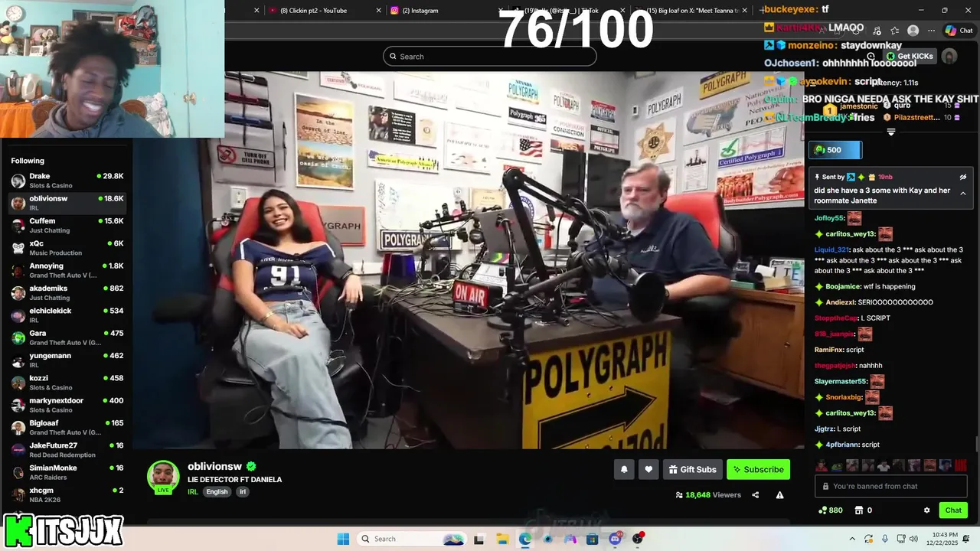Share the stream via the share icon
The height and width of the screenshot is (551, 980).
(755, 495)
